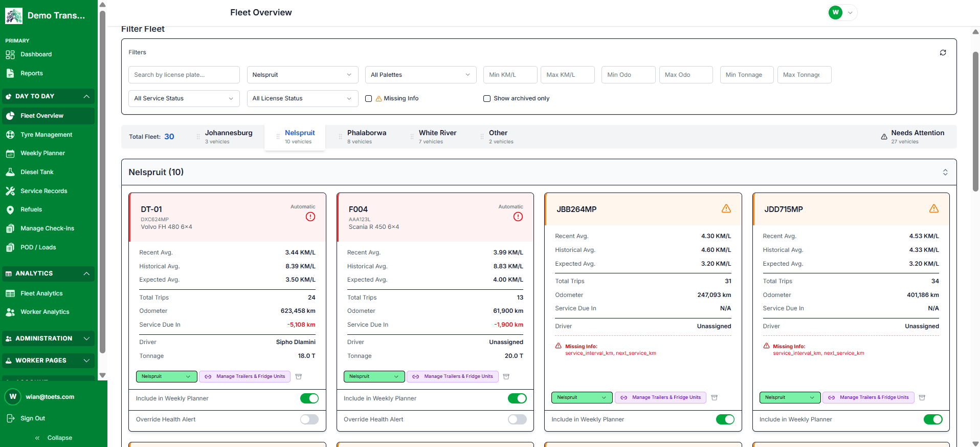Viewport: 980px width, 447px height.
Task: Click the orange warning icon on JDD715MP
Action: click(934, 208)
